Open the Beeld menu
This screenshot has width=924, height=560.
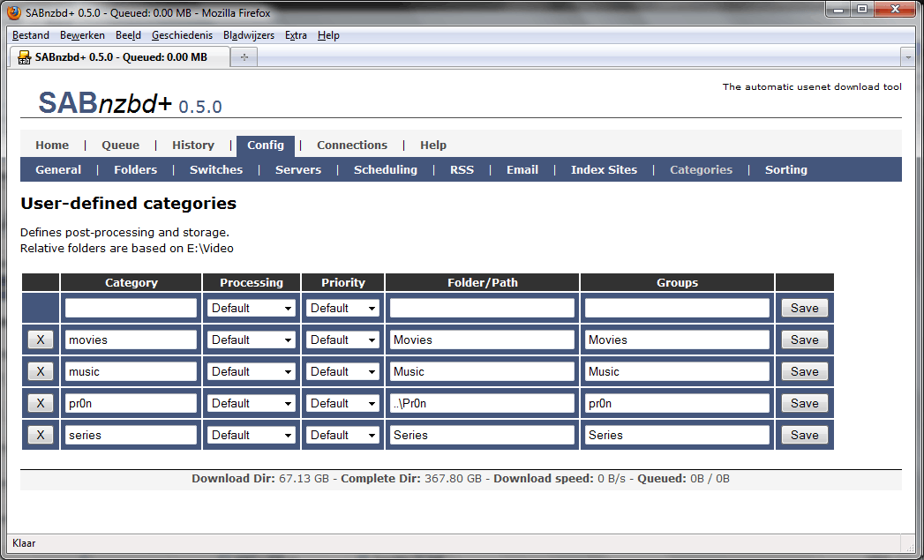128,35
